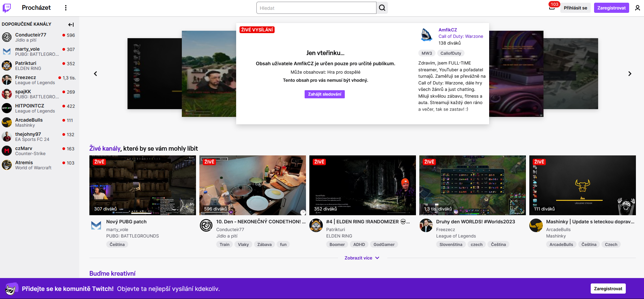Open AmfikCZ channel name link
Image resolution: width=644 pixels, height=299 pixels.
(448, 30)
